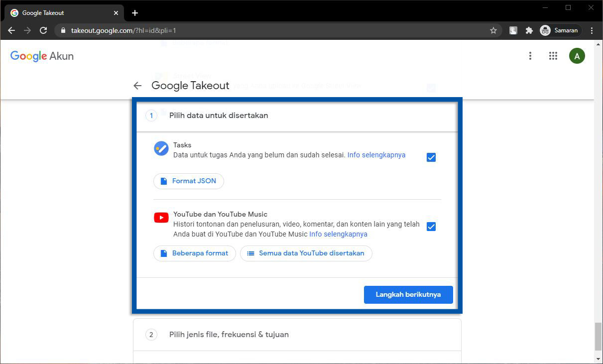The image size is (603, 364).
Task: Open the Chrome three-dot browser menu
Action: point(592,30)
